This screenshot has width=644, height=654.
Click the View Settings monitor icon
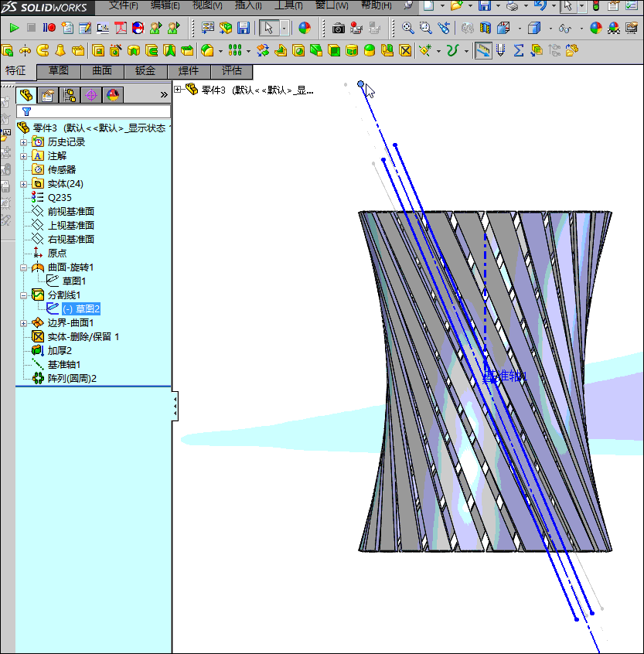(632, 28)
